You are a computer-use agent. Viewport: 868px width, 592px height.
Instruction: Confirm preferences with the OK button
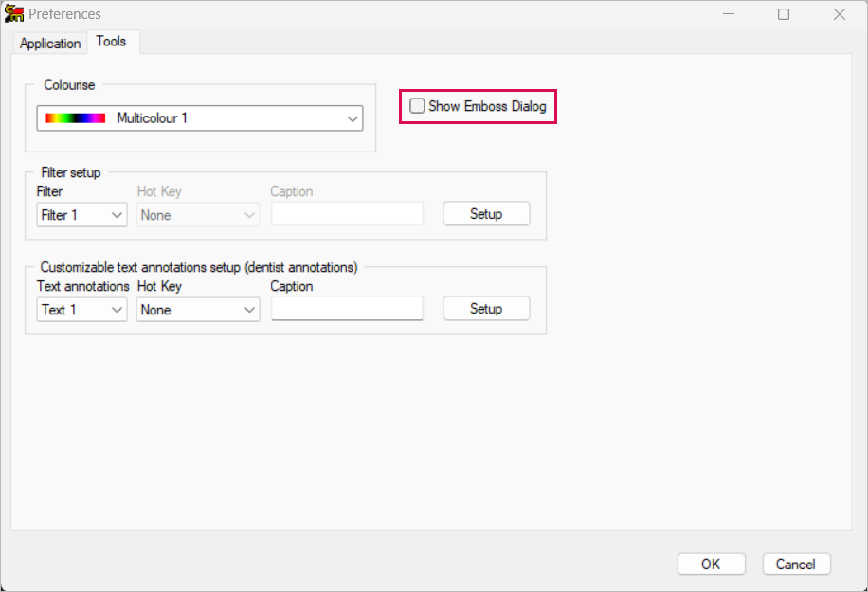click(x=711, y=565)
